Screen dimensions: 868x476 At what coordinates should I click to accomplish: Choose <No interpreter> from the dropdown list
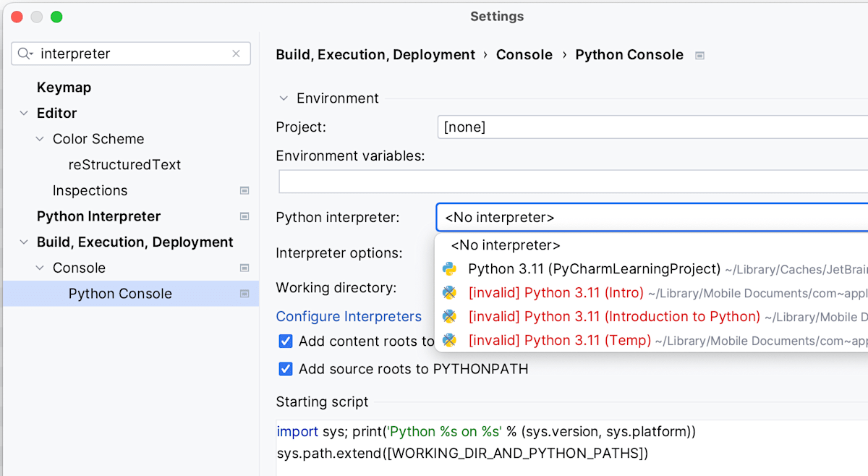tap(506, 246)
